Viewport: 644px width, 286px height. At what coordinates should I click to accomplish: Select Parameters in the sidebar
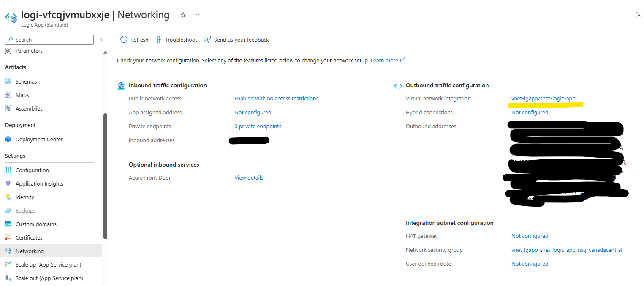point(29,51)
